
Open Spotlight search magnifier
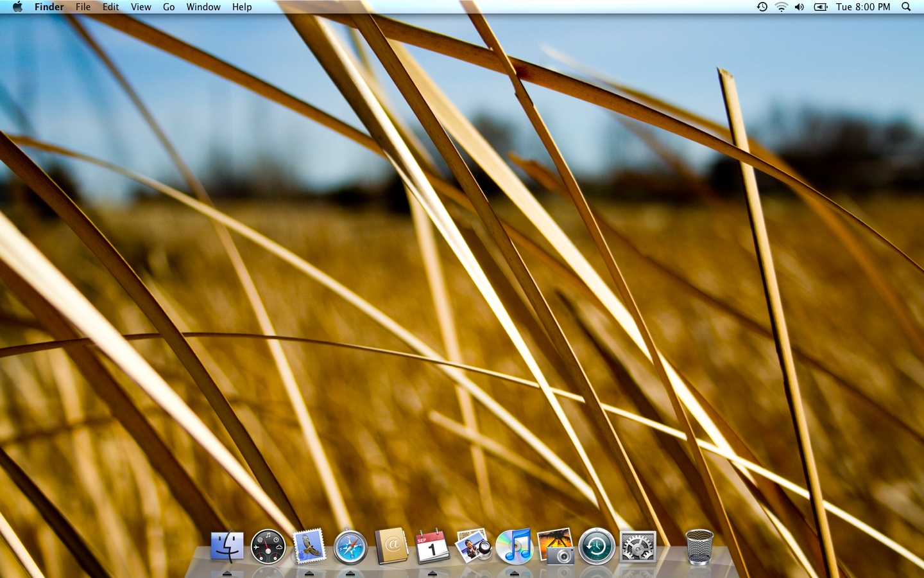click(x=906, y=7)
